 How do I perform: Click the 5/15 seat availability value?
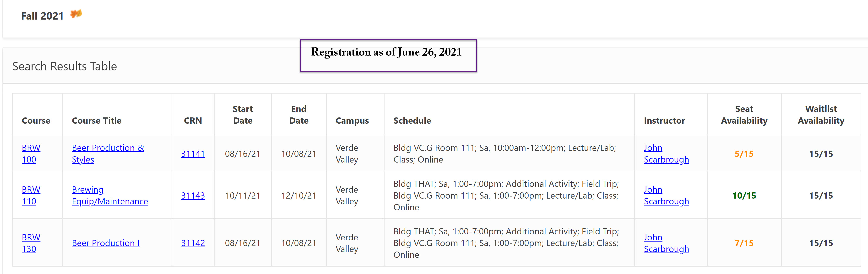pos(744,154)
